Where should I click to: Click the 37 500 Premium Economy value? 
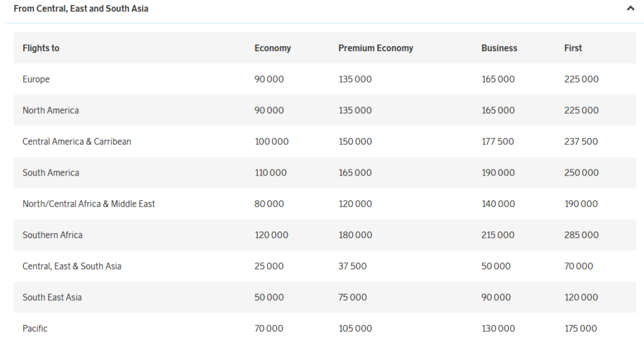352,266
